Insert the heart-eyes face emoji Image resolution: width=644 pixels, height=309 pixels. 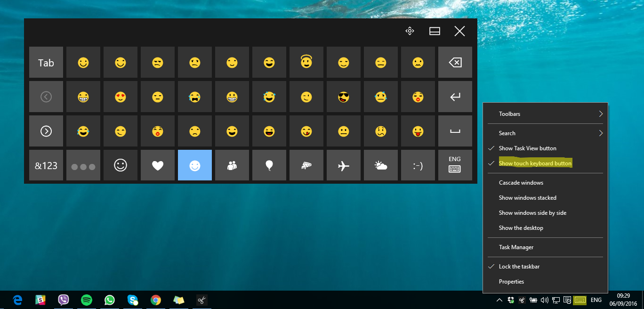121,97
